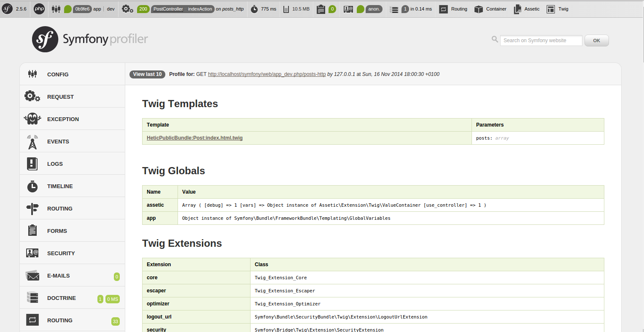Click the Exception ghost icon
This screenshot has height=332, width=644.
coord(32,119)
